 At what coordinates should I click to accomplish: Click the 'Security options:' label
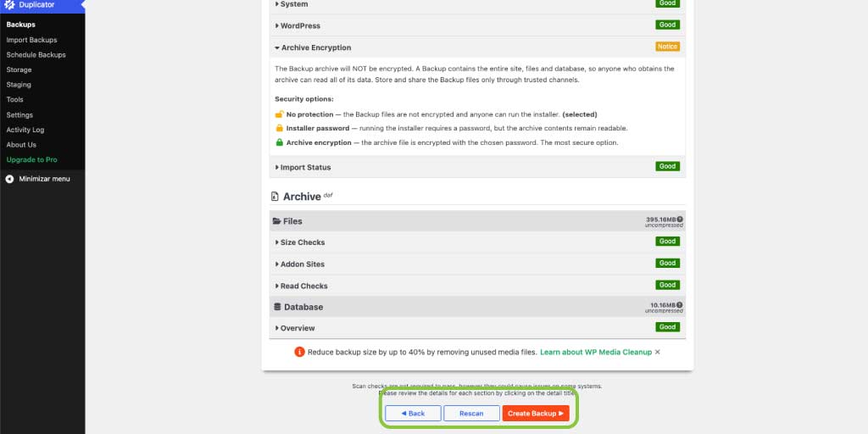coord(304,99)
